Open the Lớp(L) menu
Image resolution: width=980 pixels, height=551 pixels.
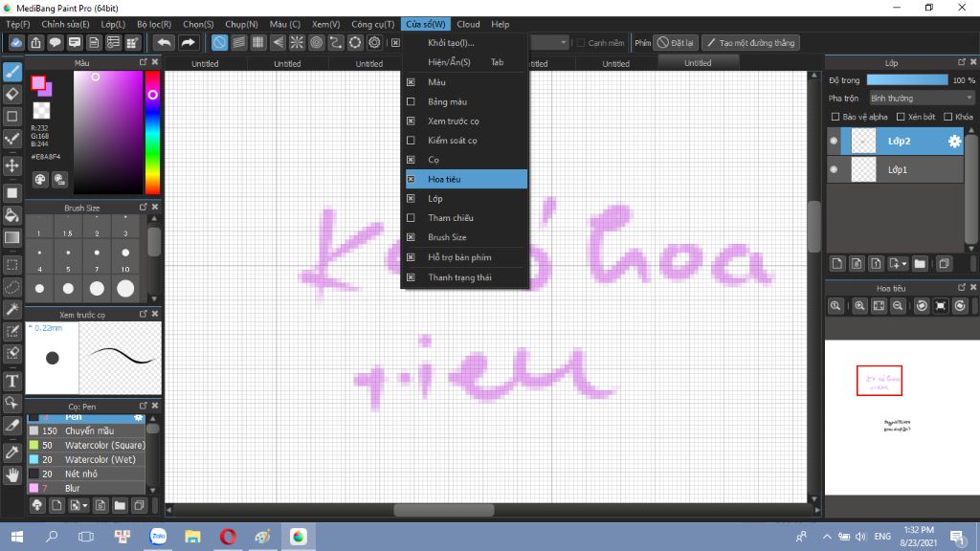[x=113, y=24]
